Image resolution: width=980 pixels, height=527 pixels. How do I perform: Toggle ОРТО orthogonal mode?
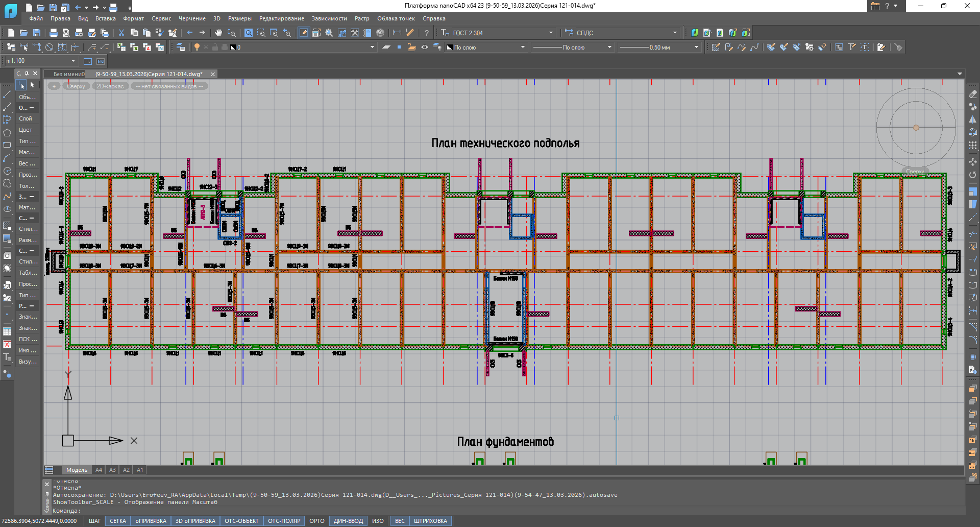coord(317,521)
